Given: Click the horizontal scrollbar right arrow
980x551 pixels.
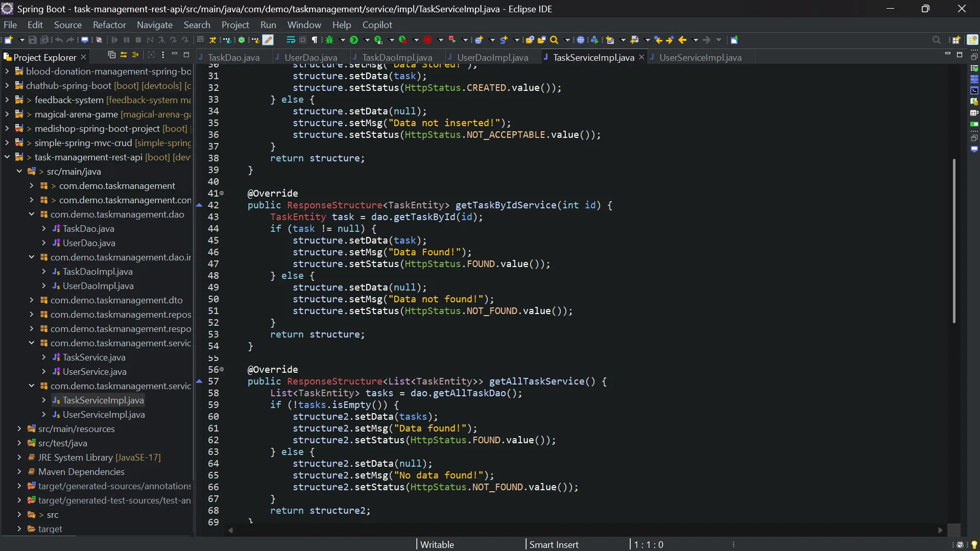Looking at the screenshot, I should coord(940,530).
